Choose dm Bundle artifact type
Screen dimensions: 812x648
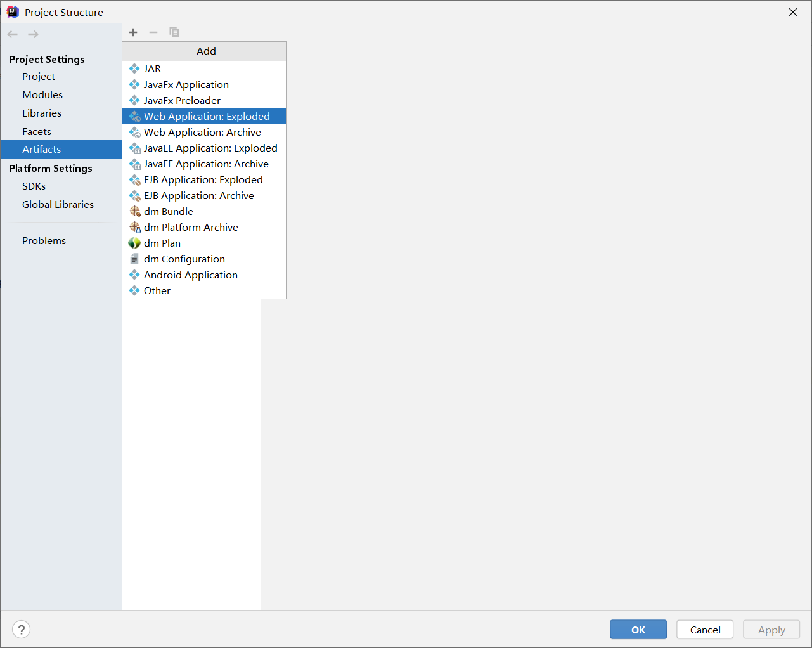pos(204,211)
